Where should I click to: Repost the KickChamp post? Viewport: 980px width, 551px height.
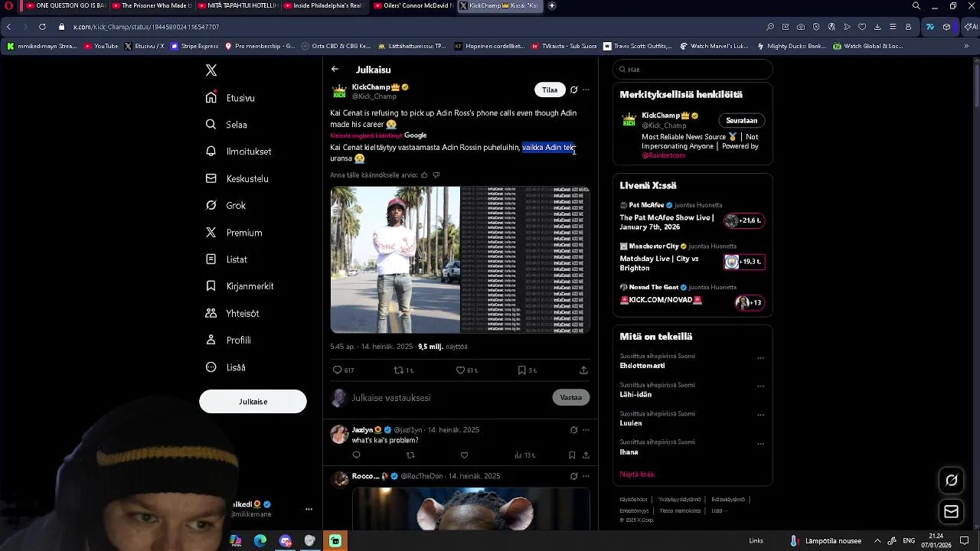(403, 370)
